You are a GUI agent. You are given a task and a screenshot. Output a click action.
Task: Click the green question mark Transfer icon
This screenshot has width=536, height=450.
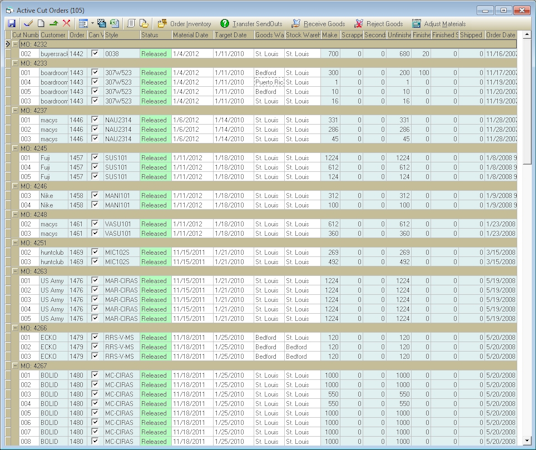pyautogui.click(x=225, y=24)
